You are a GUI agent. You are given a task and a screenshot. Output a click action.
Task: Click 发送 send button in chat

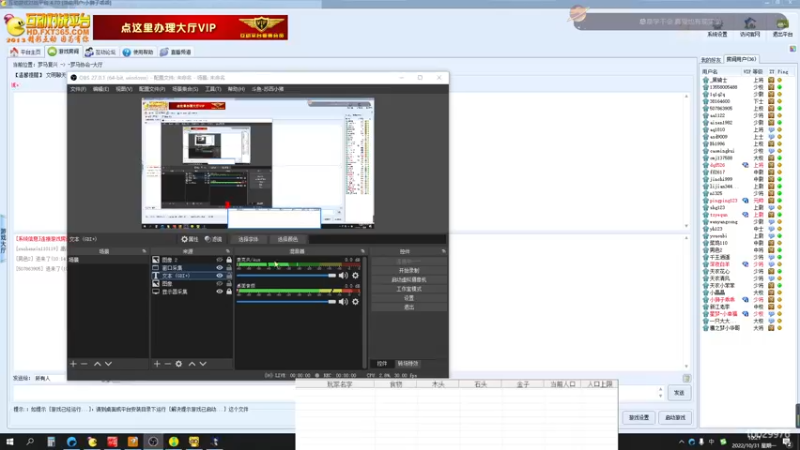(x=679, y=393)
